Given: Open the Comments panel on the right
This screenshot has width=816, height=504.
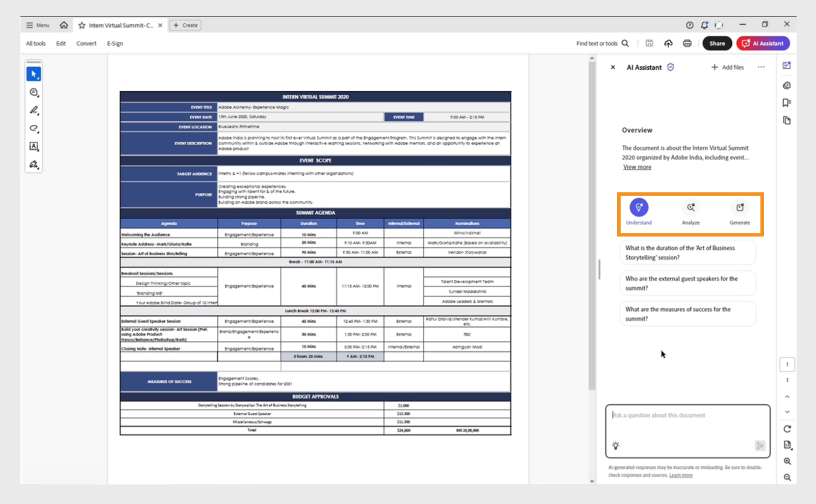Looking at the screenshot, I should (787, 85).
